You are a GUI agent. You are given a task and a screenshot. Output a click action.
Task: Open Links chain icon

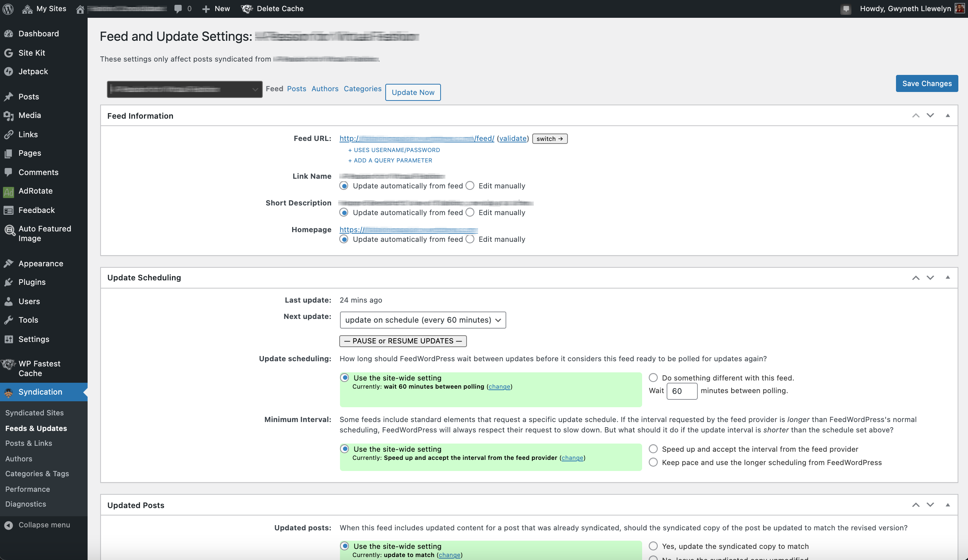click(9, 134)
